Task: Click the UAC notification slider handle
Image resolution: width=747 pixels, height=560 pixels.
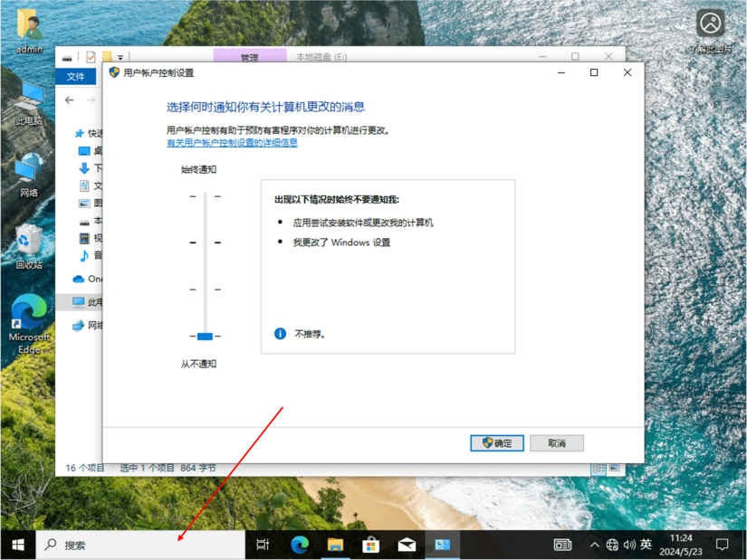Action: (x=203, y=336)
